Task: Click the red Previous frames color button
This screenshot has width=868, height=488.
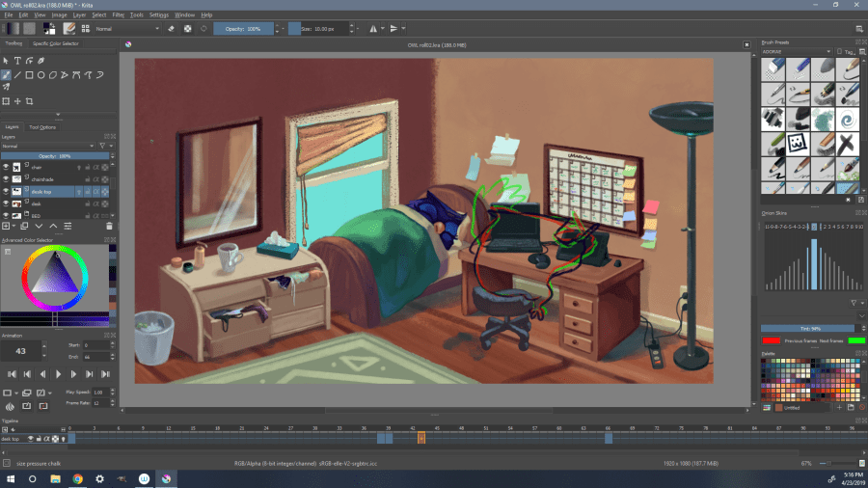Action: [x=771, y=339]
